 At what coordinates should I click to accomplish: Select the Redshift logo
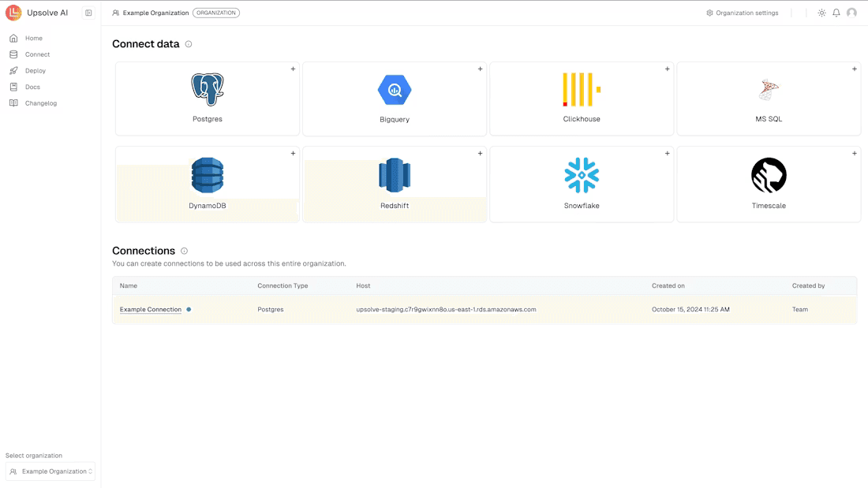(x=395, y=175)
